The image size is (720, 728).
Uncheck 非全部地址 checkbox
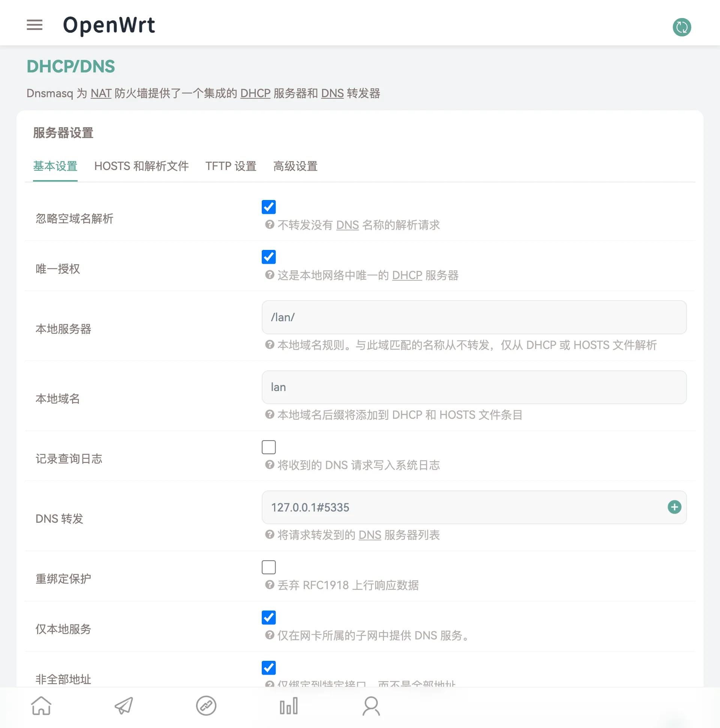(268, 668)
